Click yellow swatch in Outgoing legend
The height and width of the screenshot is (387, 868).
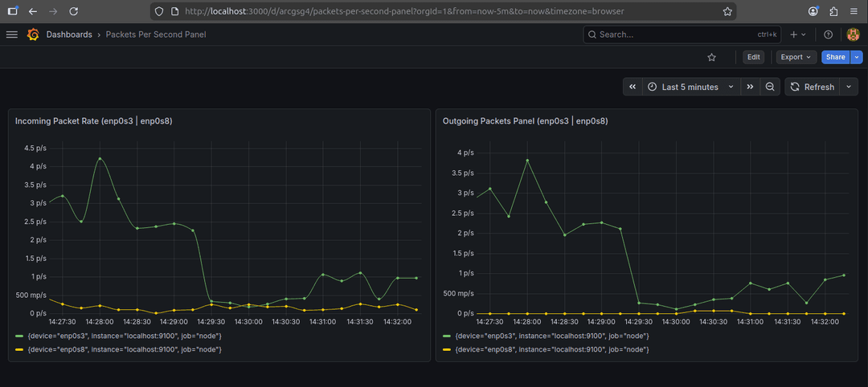pyautogui.click(x=448, y=349)
